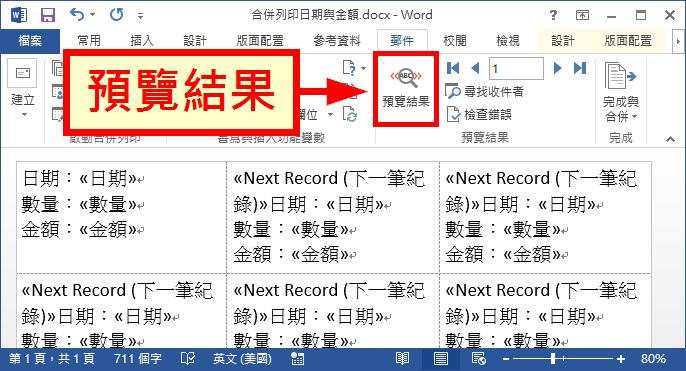Screen dimensions: 686x371
Task: Open the 設計 tab next to 插入
Action: pos(195,41)
